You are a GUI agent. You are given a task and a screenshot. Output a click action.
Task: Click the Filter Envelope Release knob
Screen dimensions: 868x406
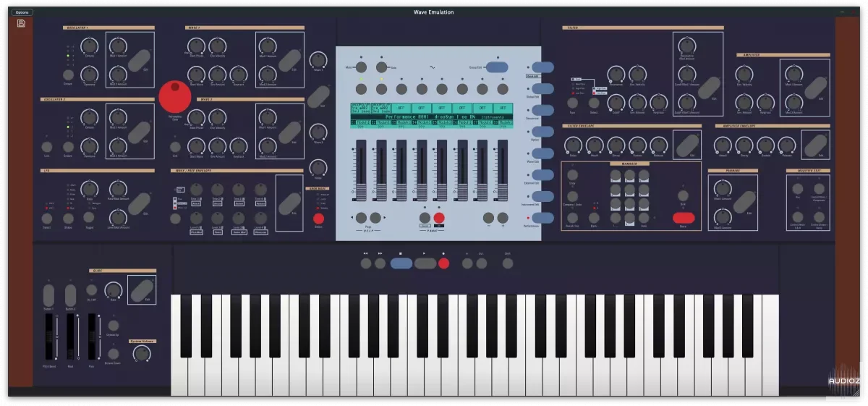[658, 145]
